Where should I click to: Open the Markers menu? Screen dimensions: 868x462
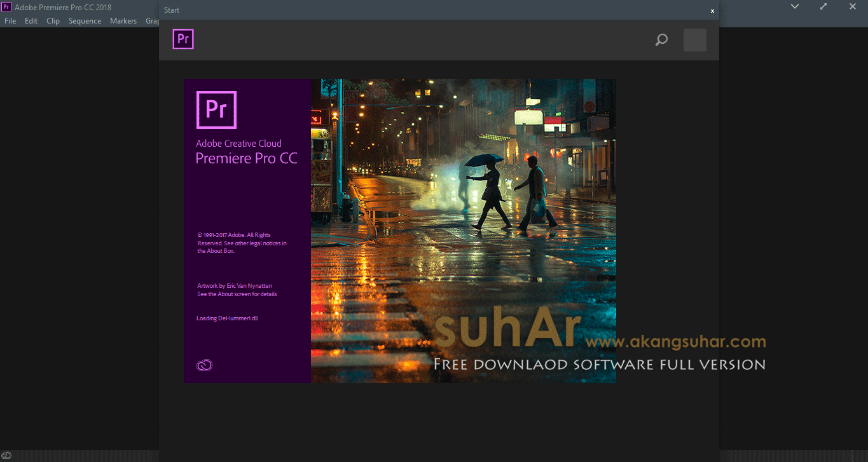123,21
